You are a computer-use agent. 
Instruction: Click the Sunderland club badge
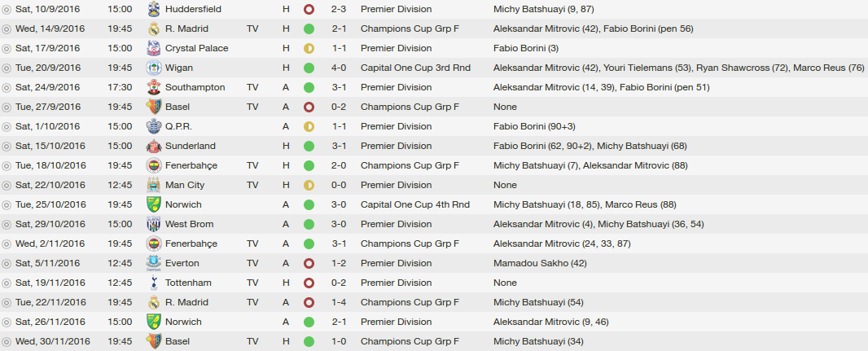[x=154, y=146]
